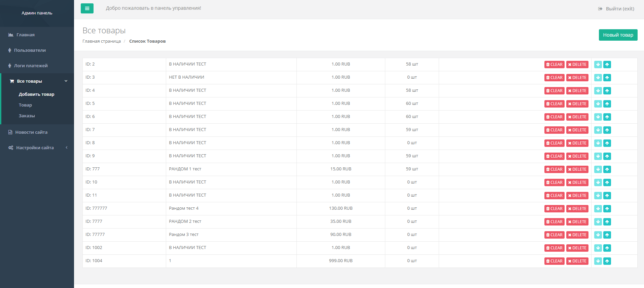Move product ID: 8 up

[x=607, y=143]
